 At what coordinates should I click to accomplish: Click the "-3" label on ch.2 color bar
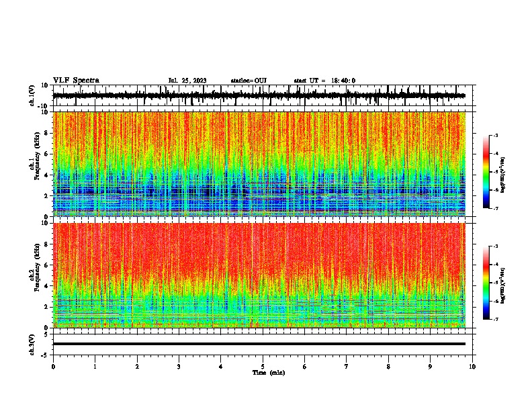[495, 246]
